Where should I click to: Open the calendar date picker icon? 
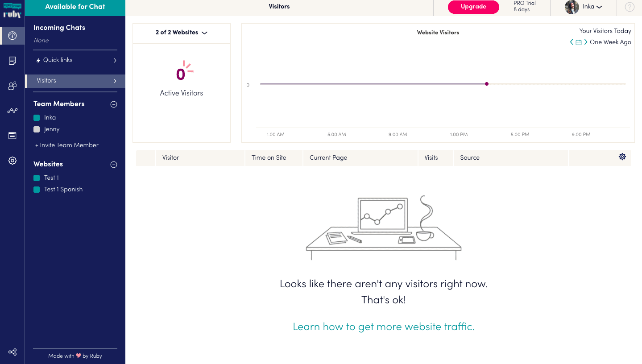click(579, 42)
